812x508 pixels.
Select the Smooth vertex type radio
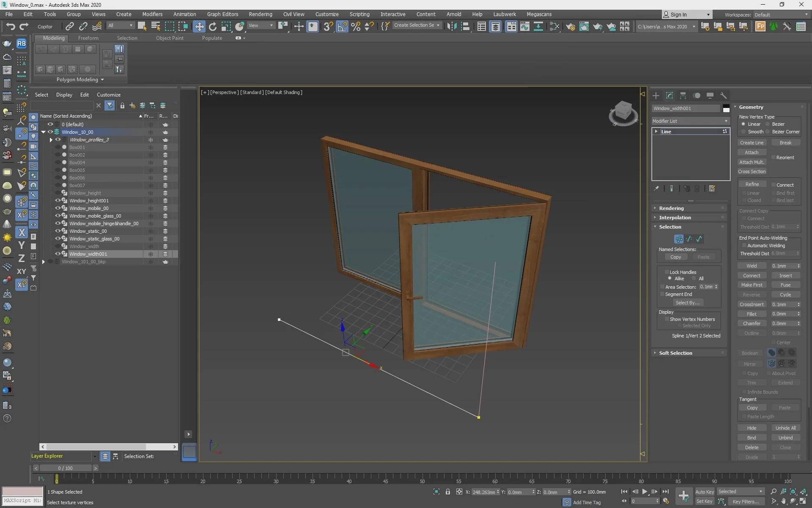tap(743, 132)
